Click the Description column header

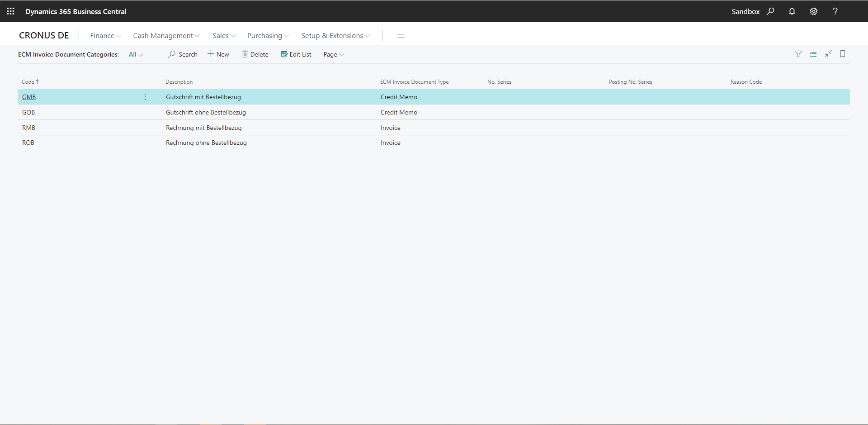(179, 82)
